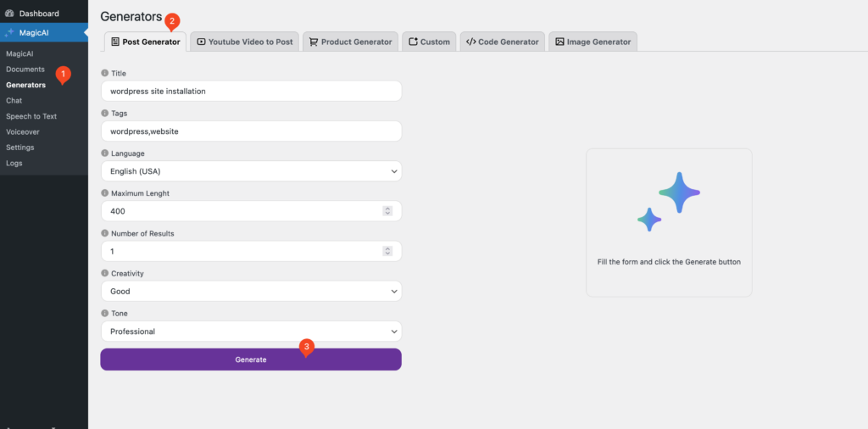868x429 pixels.
Task: Expand the Creativity dropdown
Action: click(x=250, y=292)
